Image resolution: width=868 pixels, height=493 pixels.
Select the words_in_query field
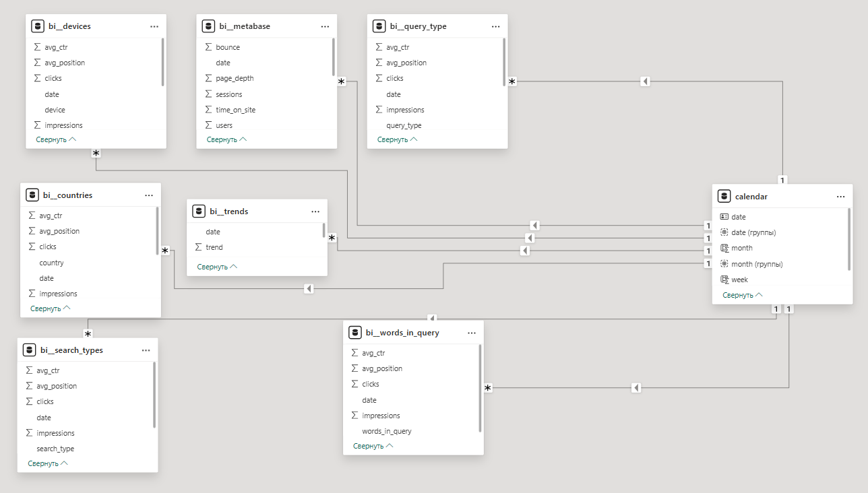386,431
